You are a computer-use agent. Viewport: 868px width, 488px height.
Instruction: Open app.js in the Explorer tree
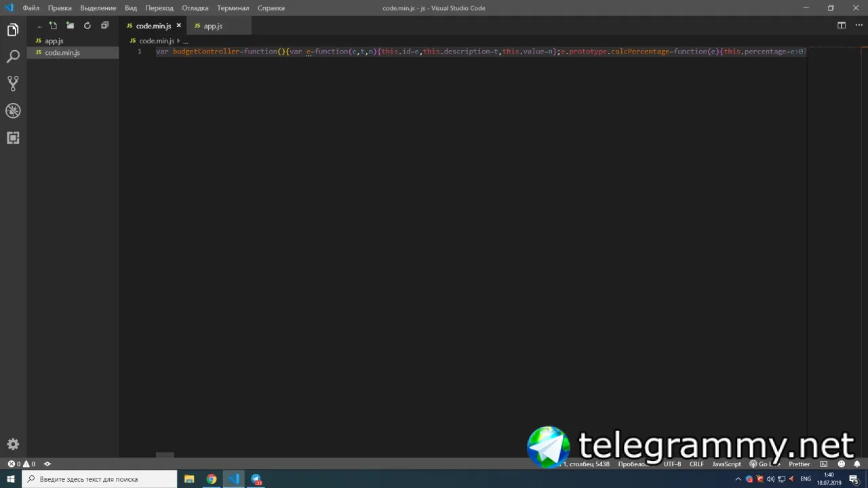pos(73,41)
